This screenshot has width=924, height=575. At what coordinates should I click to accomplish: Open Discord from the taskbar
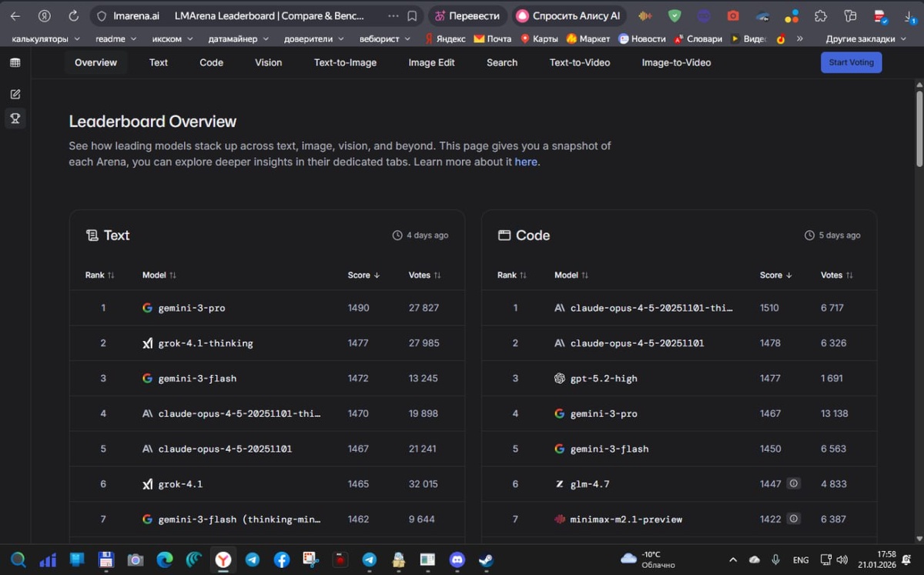[457, 560]
